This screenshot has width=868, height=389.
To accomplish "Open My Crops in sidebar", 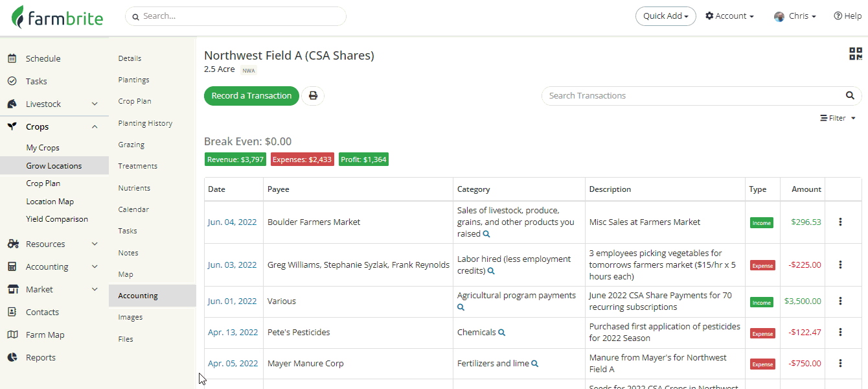I will pyautogui.click(x=43, y=148).
